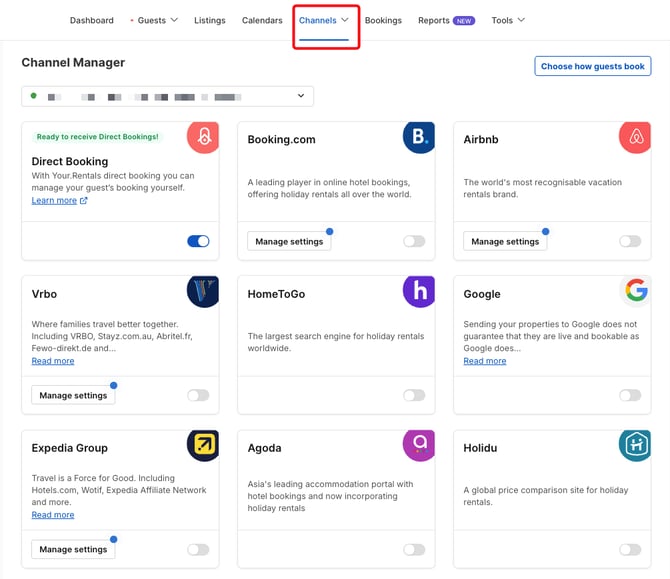Click the Booking.com logo icon
This screenshot has height=579, width=670.
click(x=419, y=137)
